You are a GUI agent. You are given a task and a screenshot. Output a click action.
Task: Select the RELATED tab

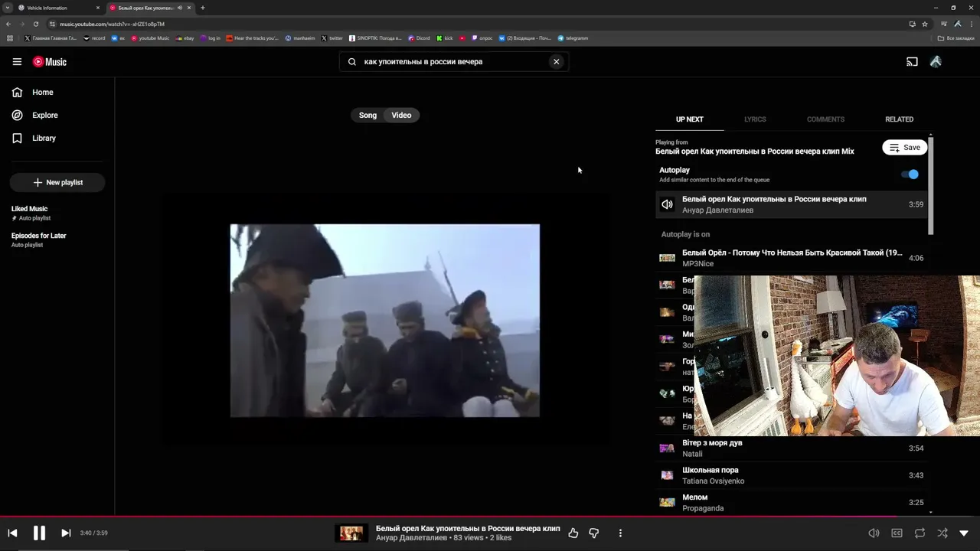tap(899, 119)
